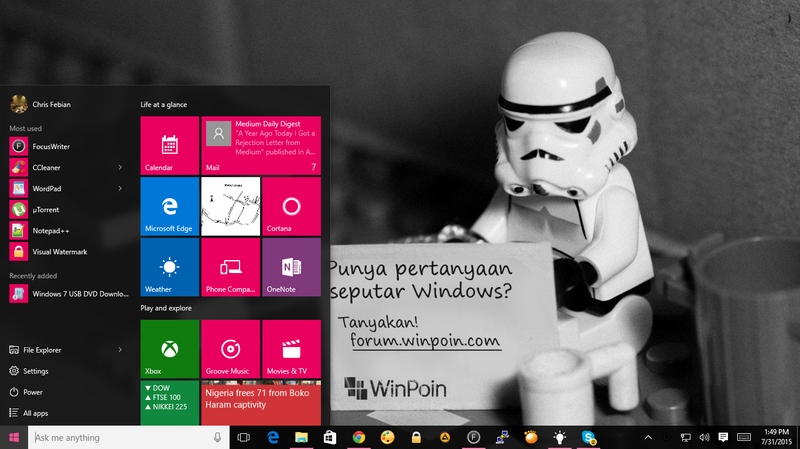Image resolution: width=800 pixels, height=449 pixels.
Task: Open network status tray icon
Action: pyautogui.click(x=686, y=437)
